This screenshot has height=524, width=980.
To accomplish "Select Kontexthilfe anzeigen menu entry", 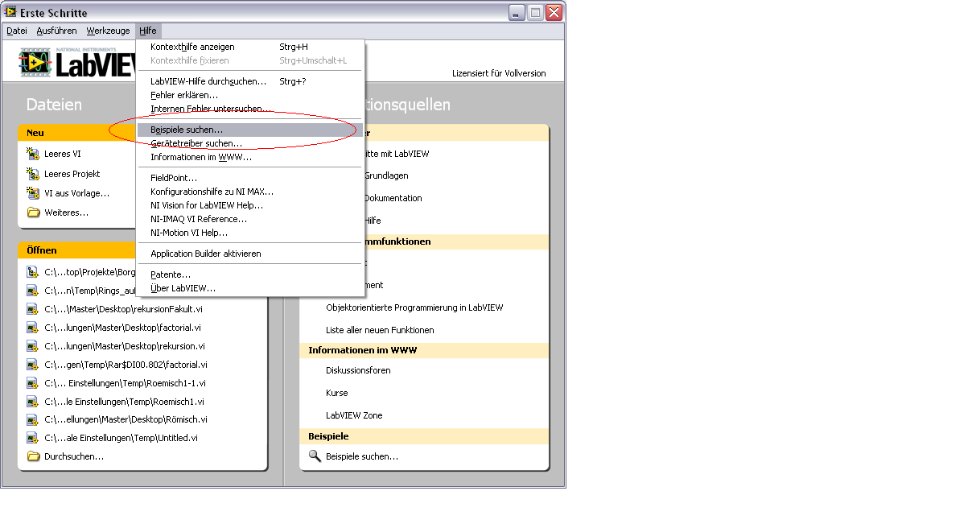I will pyautogui.click(x=250, y=47).
